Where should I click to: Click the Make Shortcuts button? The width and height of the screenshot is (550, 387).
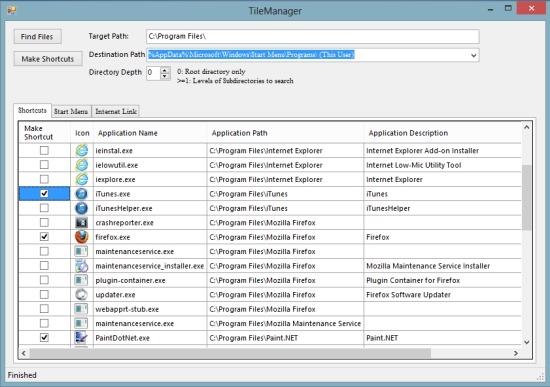click(48, 59)
